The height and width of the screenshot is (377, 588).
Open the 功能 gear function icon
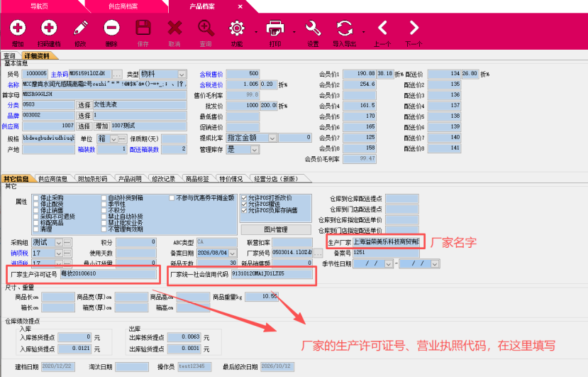click(237, 28)
